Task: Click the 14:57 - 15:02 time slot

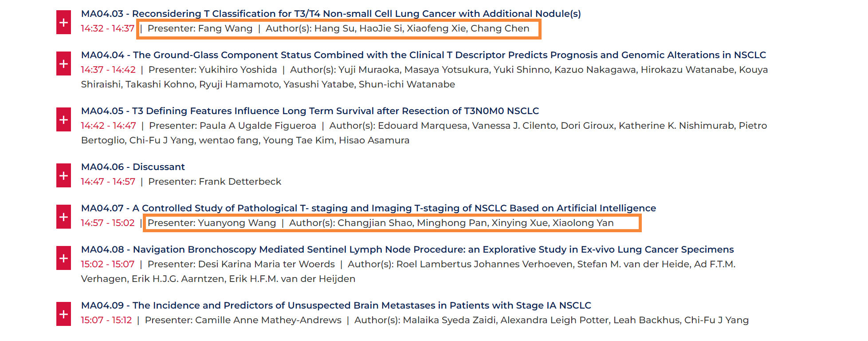Action: pyautogui.click(x=108, y=223)
